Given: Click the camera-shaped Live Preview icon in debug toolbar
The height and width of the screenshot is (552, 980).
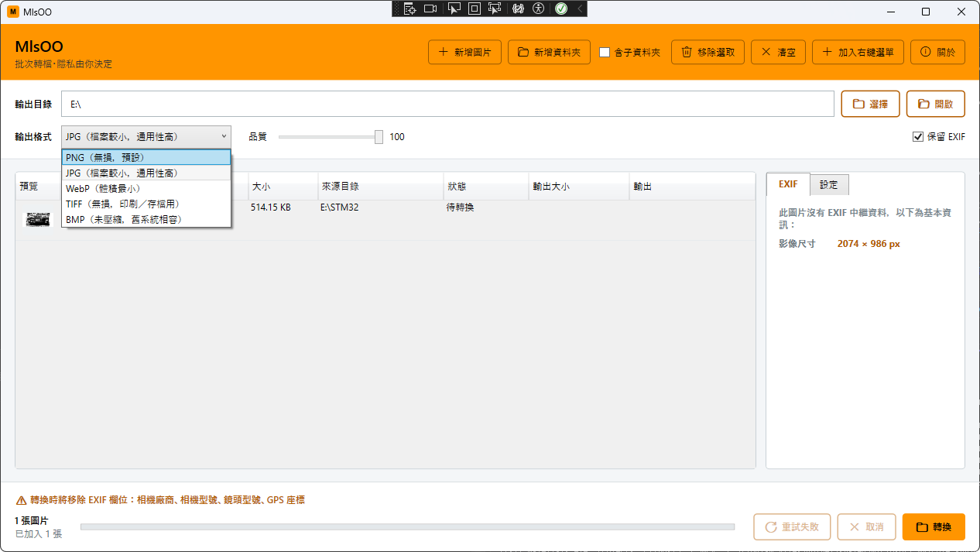Looking at the screenshot, I should pyautogui.click(x=430, y=9).
